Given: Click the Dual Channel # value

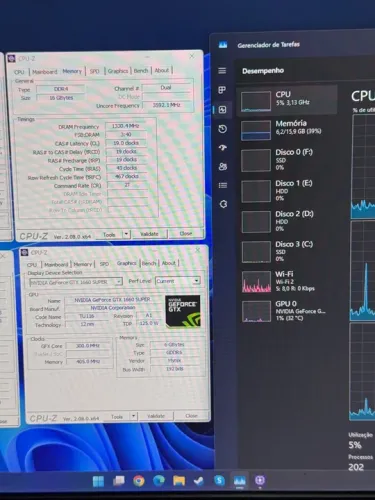Looking at the screenshot, I should coord(166,88).
